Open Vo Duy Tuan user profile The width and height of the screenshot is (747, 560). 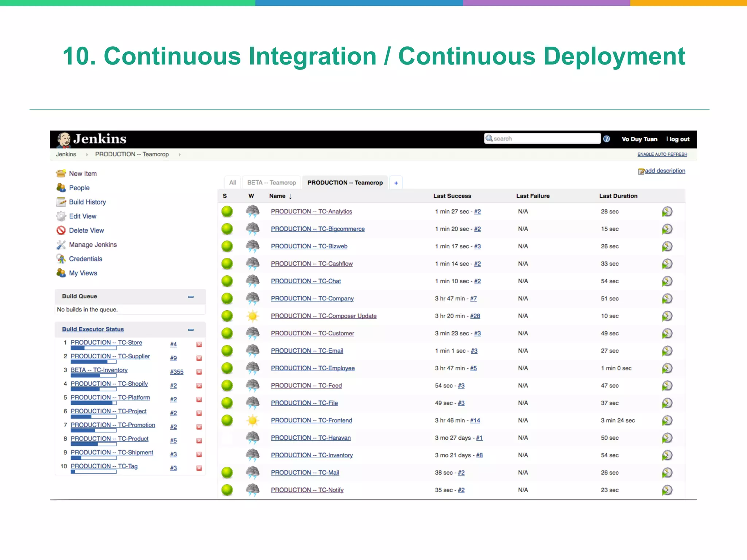pyautogui.click(x=639, y=139)
